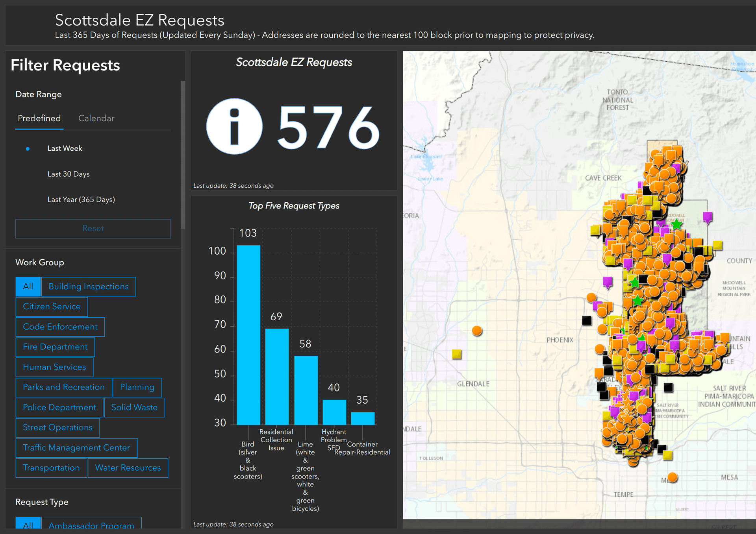Click the Reset button for filters
The image size is (756, 534).
tap(92, 227)
